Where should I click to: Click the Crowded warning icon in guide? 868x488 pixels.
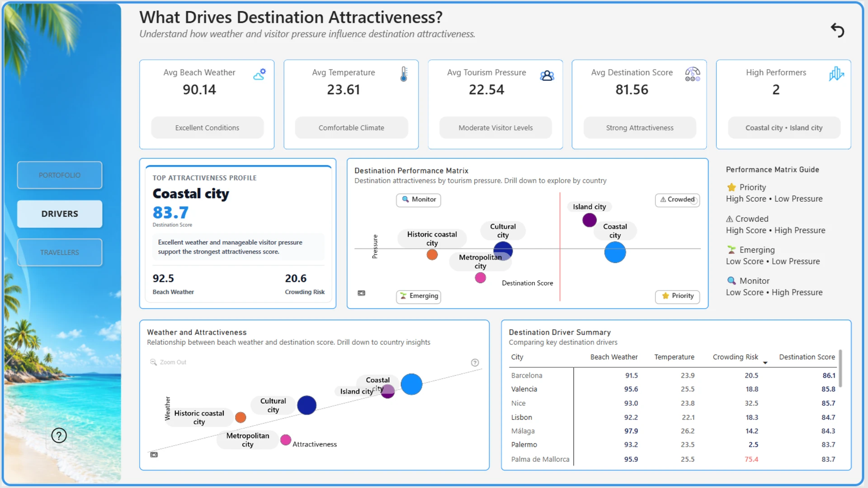click(x=729, y=219)
